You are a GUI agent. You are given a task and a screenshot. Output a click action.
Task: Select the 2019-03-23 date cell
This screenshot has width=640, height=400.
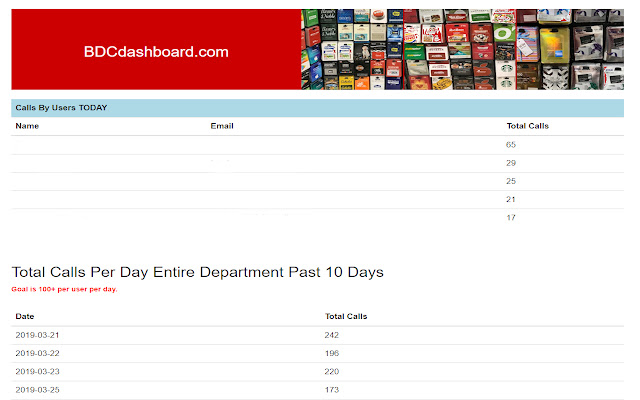pyautogui.click(x=37, y=371)
